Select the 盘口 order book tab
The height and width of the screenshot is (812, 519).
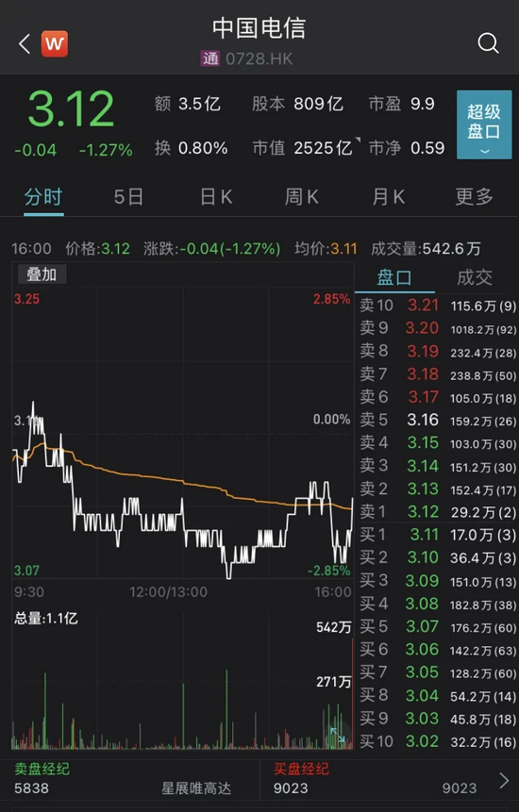[x=394, y=278]
